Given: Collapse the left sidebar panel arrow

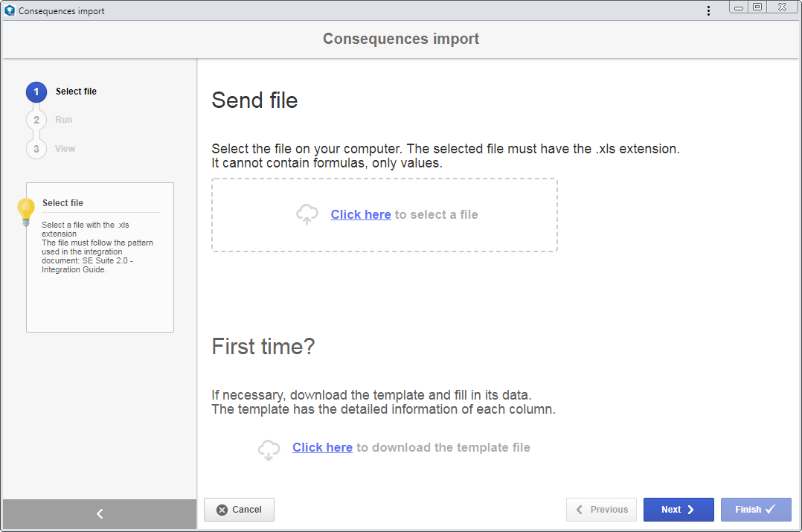Looking at the screenshot, I should [100, 513].
